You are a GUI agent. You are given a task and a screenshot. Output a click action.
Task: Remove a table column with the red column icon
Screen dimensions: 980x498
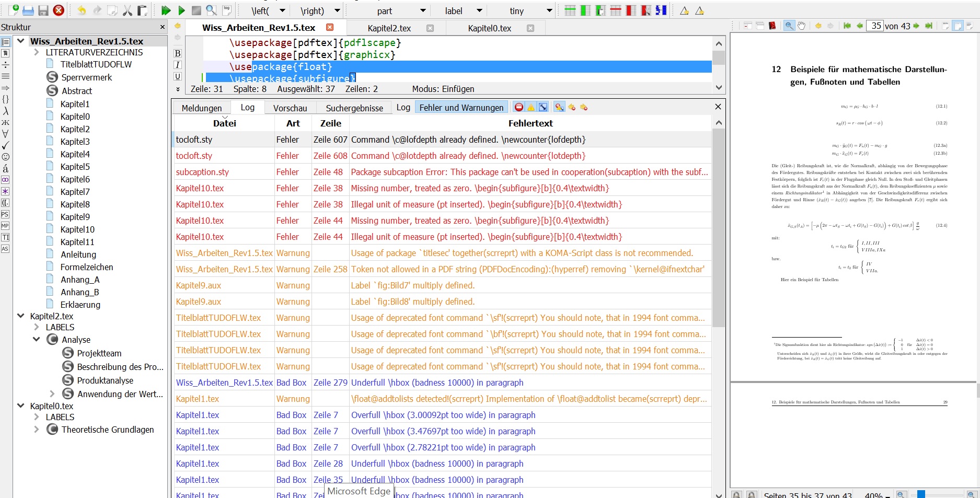click(x=631, y=10)
